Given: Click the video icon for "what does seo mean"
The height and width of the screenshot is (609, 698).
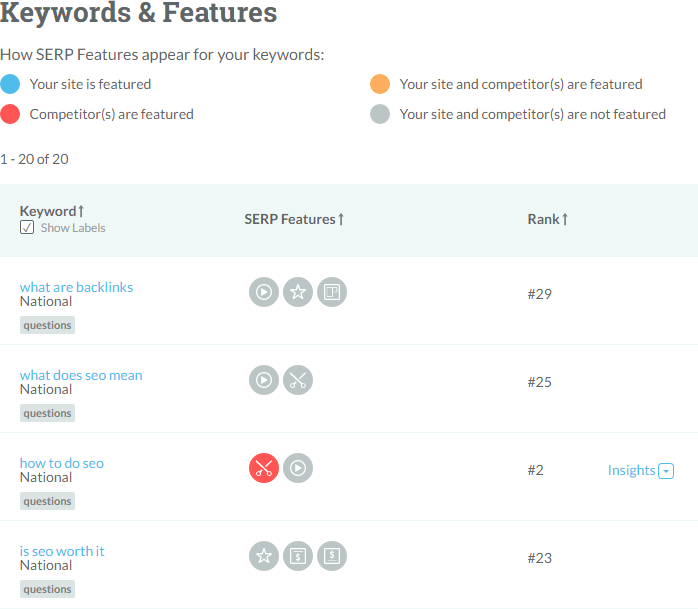Looking at the screenshot, I should (264, 380).
